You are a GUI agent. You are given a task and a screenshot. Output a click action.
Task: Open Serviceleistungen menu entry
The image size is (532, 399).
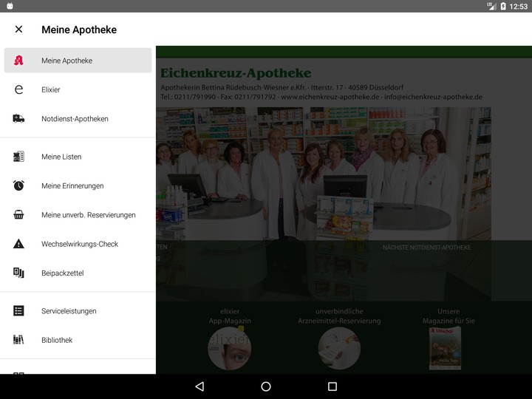pyautogui.click(x=78, y=311)
